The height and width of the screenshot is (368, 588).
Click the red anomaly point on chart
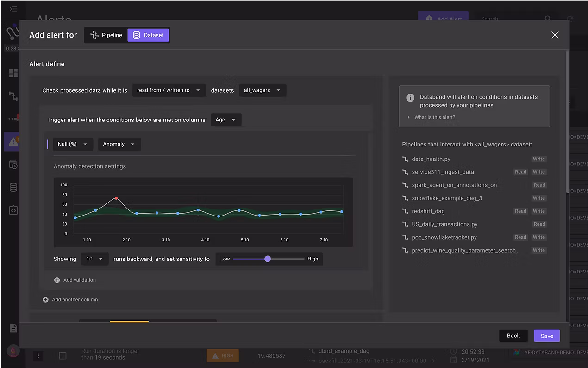(x=116, y=198)
